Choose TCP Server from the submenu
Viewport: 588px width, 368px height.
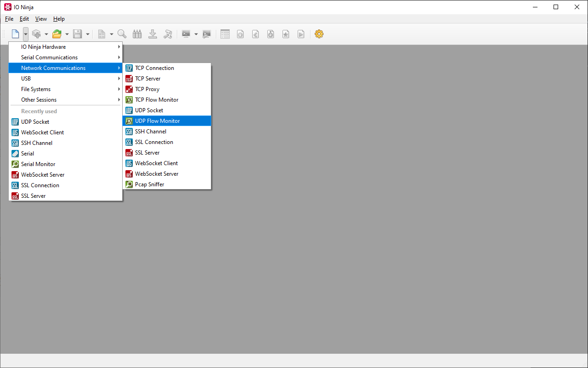tap(167, 79)
